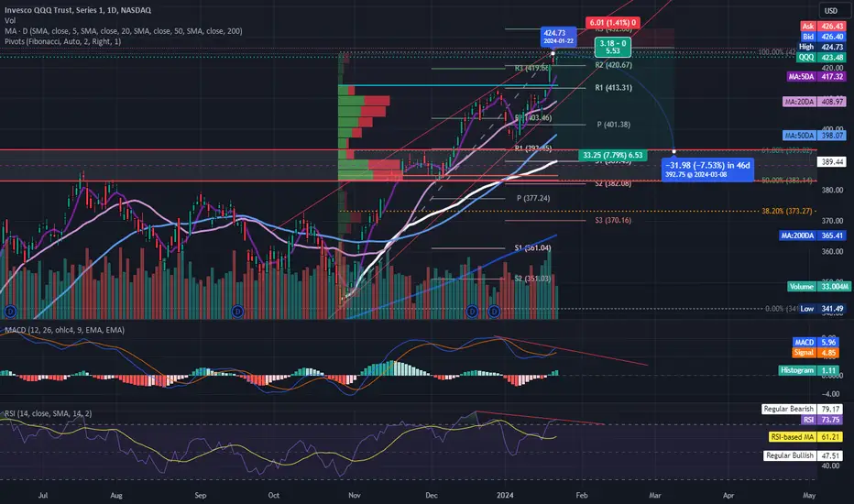Click the Sep date on time axis
Screen dimensions: 854x504
[x=201, y=495]
